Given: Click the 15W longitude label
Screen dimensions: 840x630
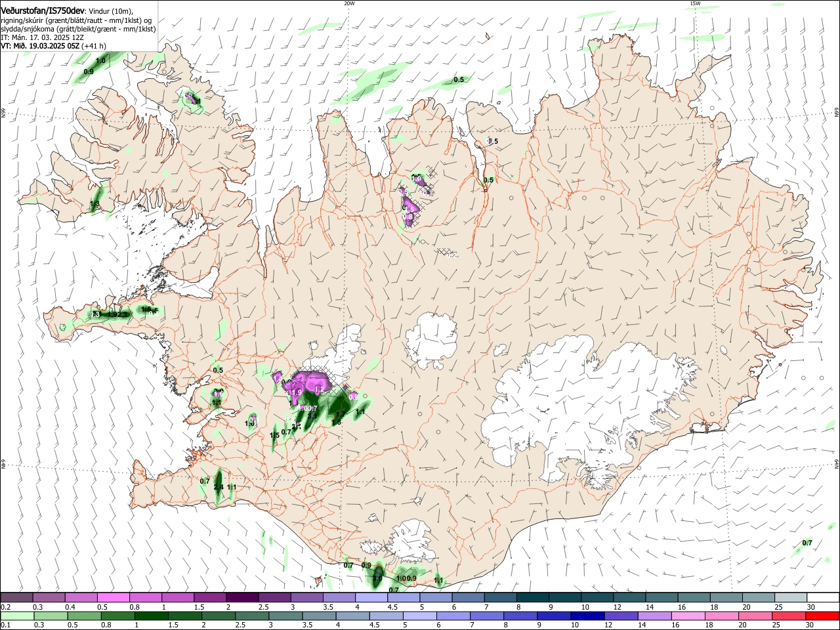Looking at the screenshot, I should tap(695, 3).
